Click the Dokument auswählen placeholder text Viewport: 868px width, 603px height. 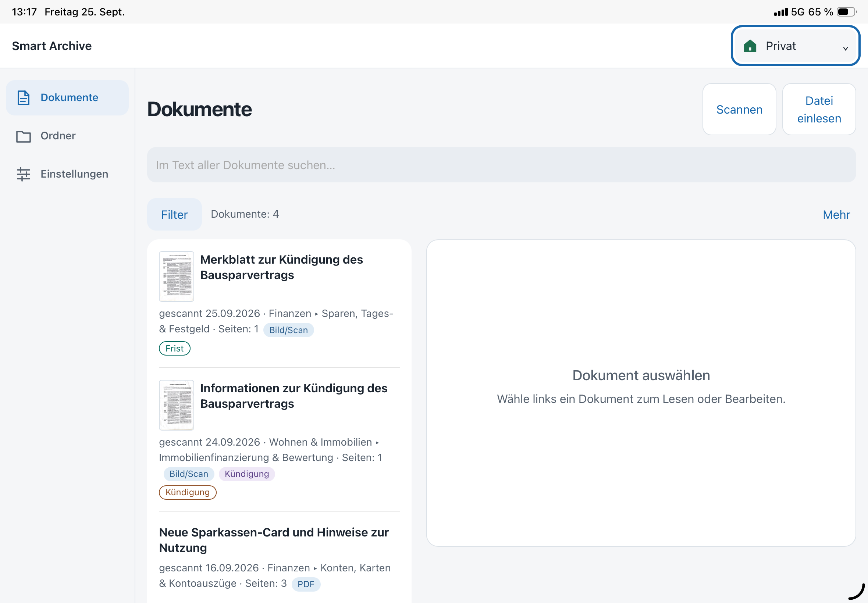641,375
